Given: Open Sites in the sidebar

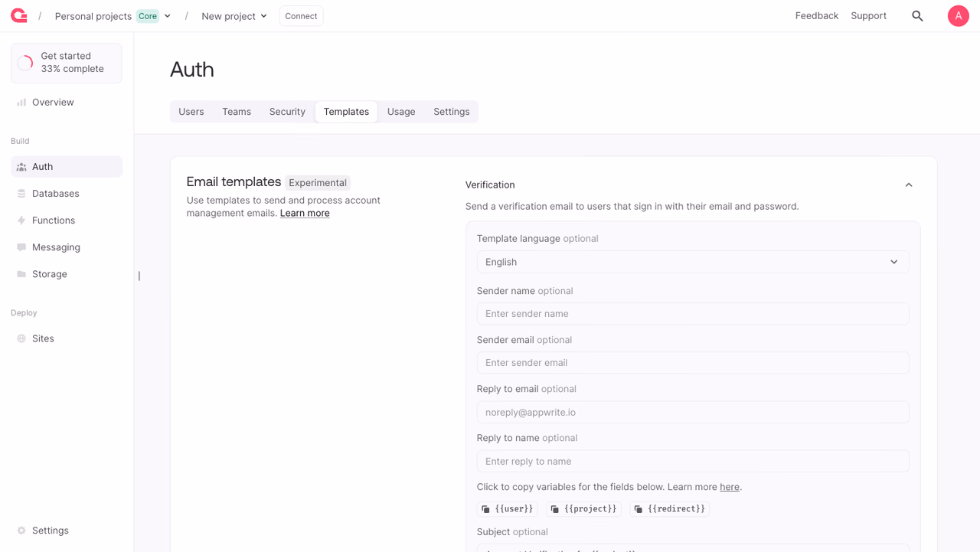Looking at the screenshot, I should (67, 338).
